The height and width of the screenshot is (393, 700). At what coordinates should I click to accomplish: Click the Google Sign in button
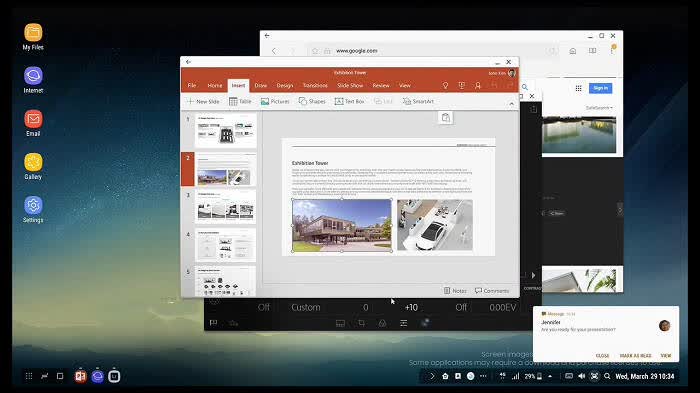[600, 88]
